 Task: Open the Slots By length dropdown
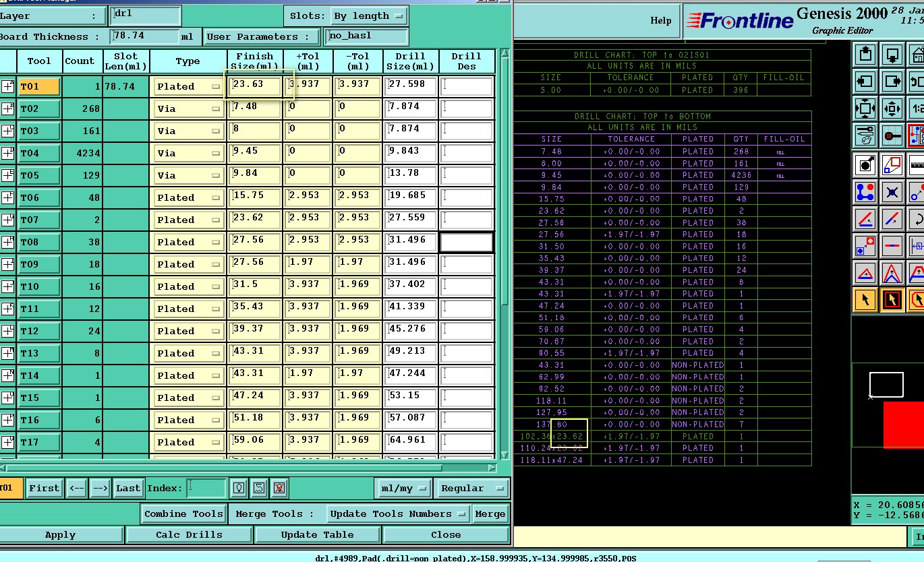tap(370, 15)
